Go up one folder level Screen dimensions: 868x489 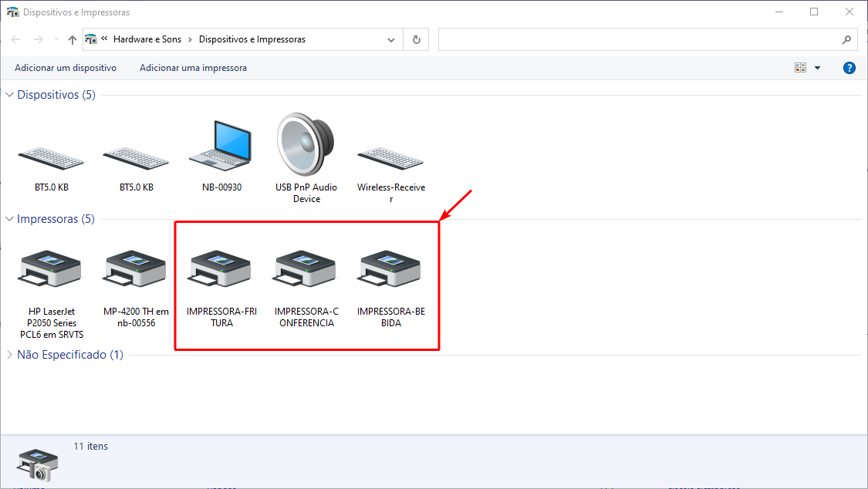coord(73,39)
